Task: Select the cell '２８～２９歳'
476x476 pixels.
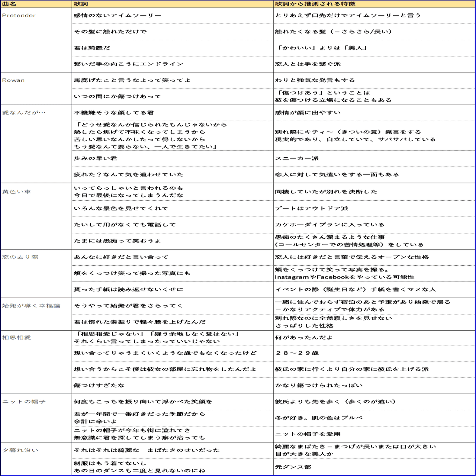Action: [374, 353]
